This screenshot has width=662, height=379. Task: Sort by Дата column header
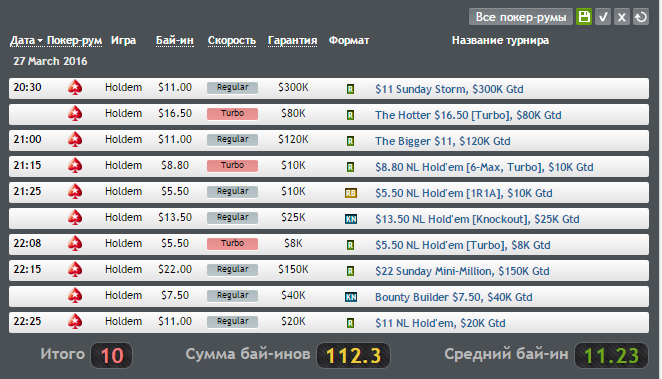(x=26, y=41)
